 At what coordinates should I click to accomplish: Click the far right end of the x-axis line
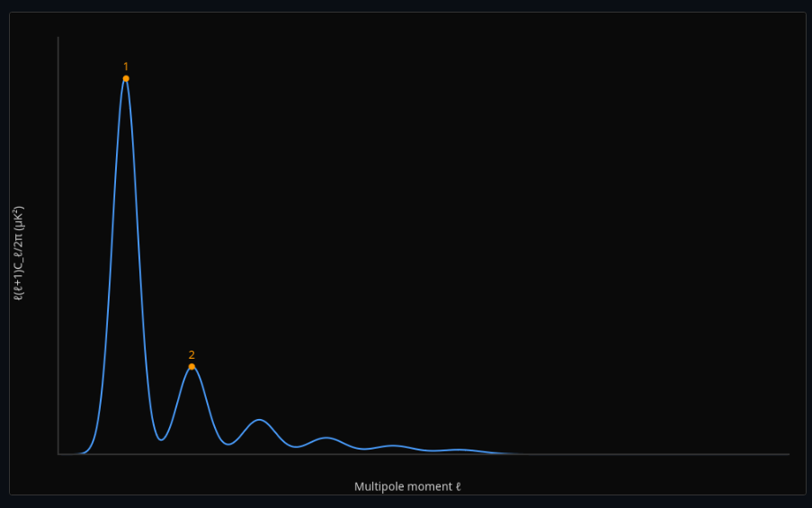coord(788,454)
